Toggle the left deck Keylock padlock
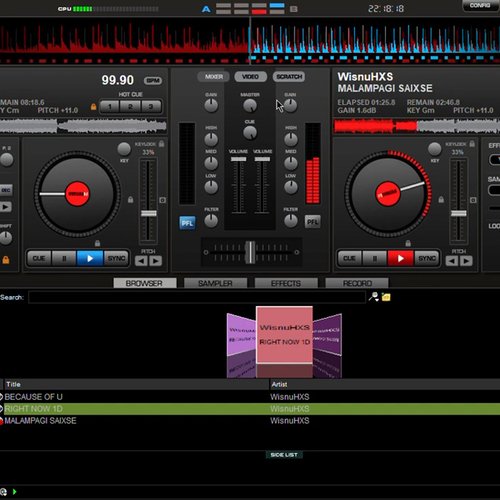 coord(162,144)
